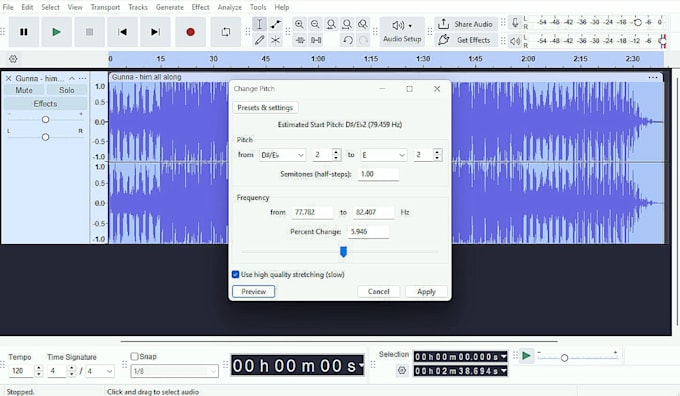Open timeline options gear icon
This screenshot has height=396, width=680.
[x=13, y=59]
